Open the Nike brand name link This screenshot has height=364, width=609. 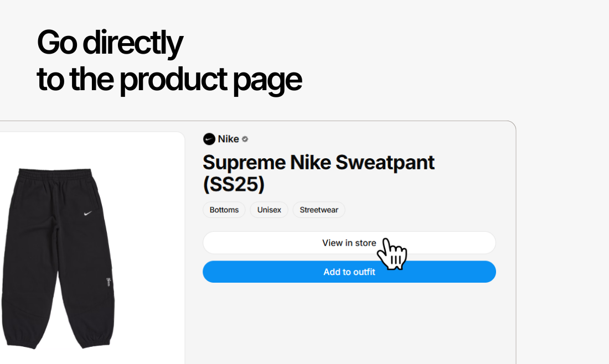tap(228, 139)
